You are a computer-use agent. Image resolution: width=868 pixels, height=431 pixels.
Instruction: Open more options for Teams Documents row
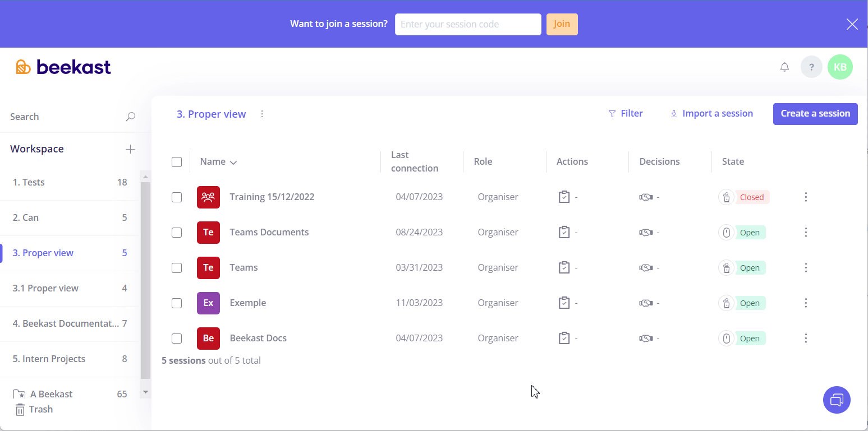point(806,232)
